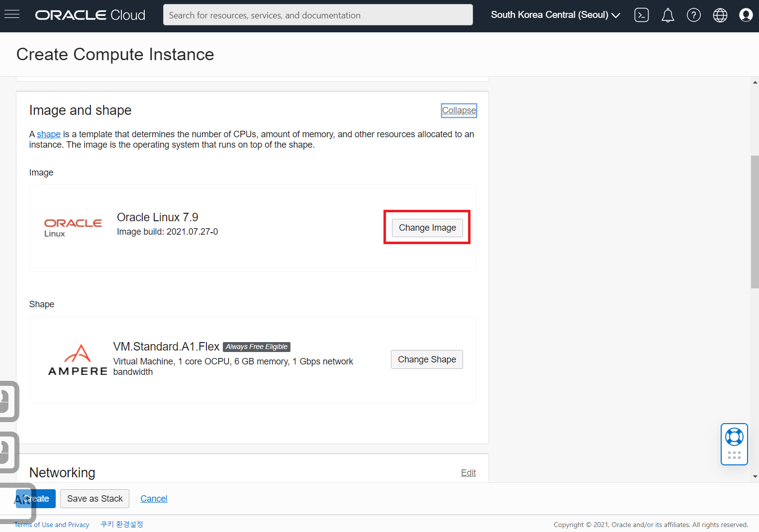Open the hamburger navigation menu
This screenshot has width=759, height=532.
(11, 14)
